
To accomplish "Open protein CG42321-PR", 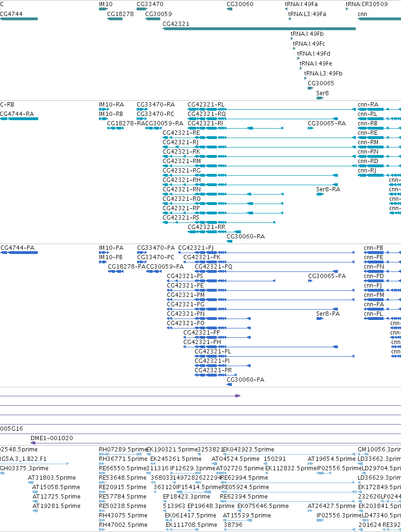I will coord(213,370).
